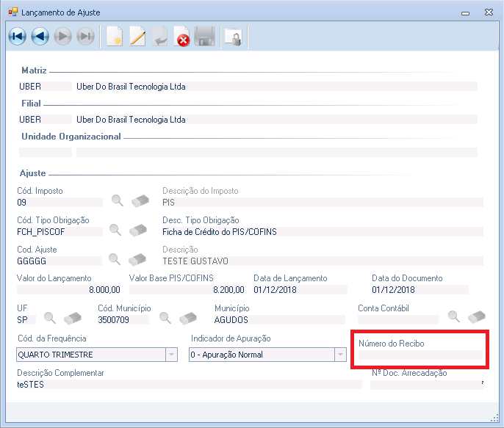The width and height of the screenshot is (504, 428).
Task: Expand the Cód. da Frequência dropdown
Action: click(172, 355)
